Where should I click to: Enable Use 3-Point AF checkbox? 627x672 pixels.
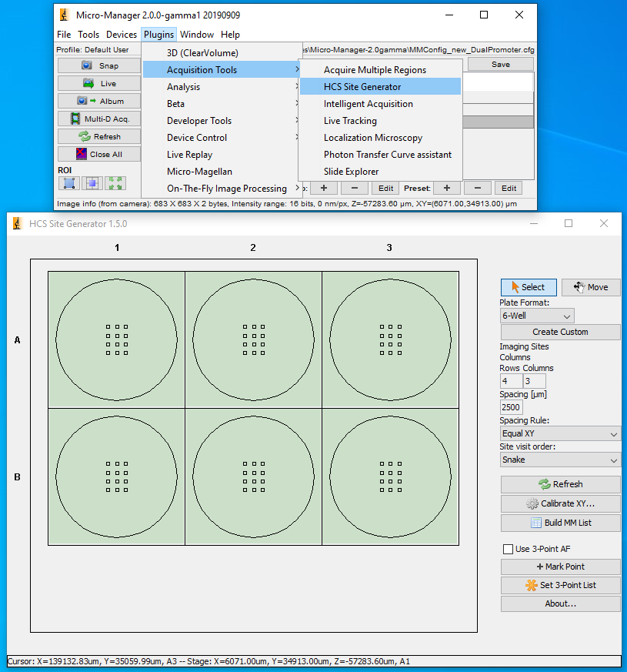[508, 549]
